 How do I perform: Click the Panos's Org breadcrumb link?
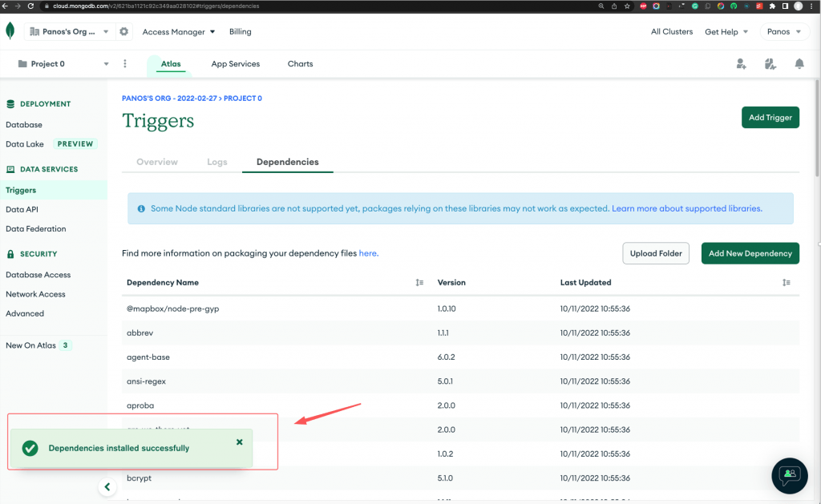(x=169, y=99)
